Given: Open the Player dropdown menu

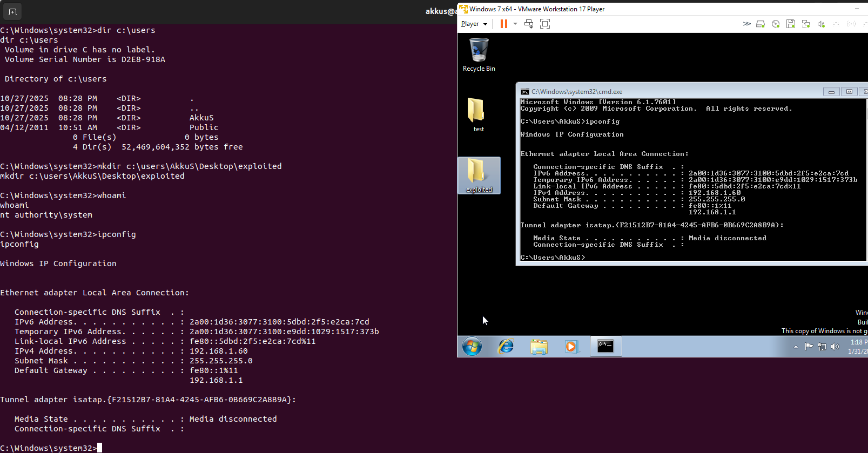Looking at the screenshot, I should (x=474, y=24).
